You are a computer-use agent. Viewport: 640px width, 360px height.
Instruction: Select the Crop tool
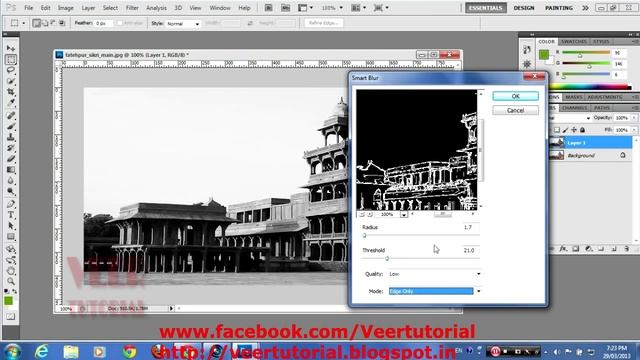click(x=11, y=92)
